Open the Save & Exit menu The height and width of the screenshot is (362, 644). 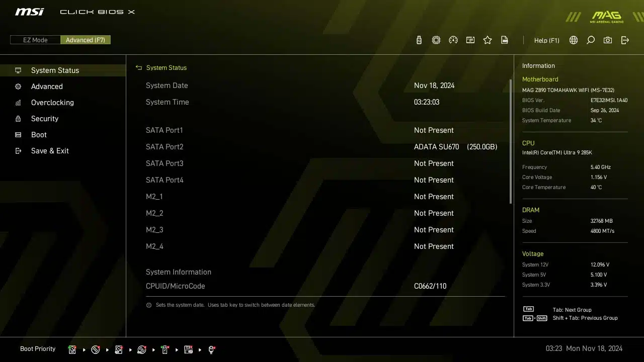coord(63,151)
